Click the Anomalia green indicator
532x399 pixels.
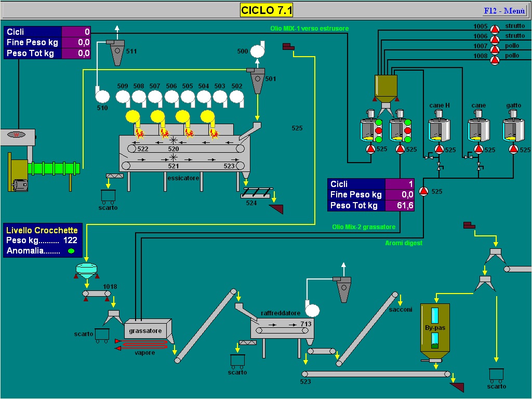tap(71, 251)
